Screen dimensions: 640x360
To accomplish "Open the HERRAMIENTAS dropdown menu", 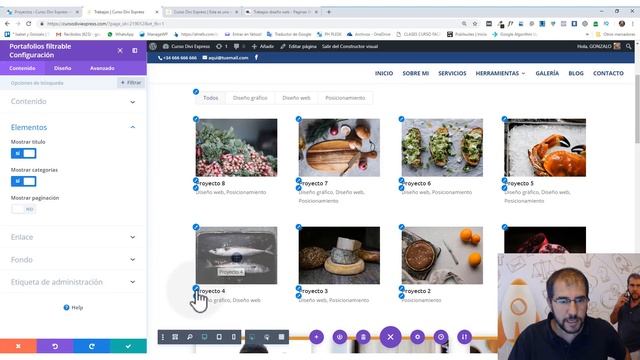I will [x=500, y=73].
